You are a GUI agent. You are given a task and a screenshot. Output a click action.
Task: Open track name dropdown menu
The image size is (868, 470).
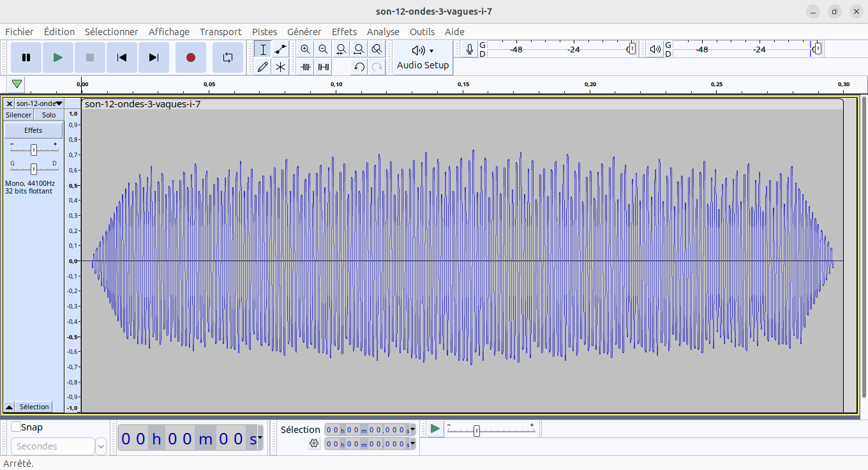pyautogui.click(x=40, y=103)
